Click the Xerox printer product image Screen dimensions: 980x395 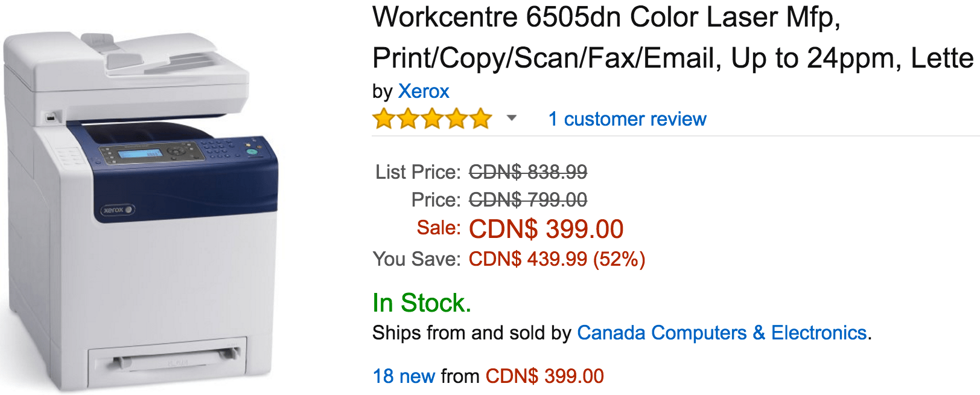[140, 211]
